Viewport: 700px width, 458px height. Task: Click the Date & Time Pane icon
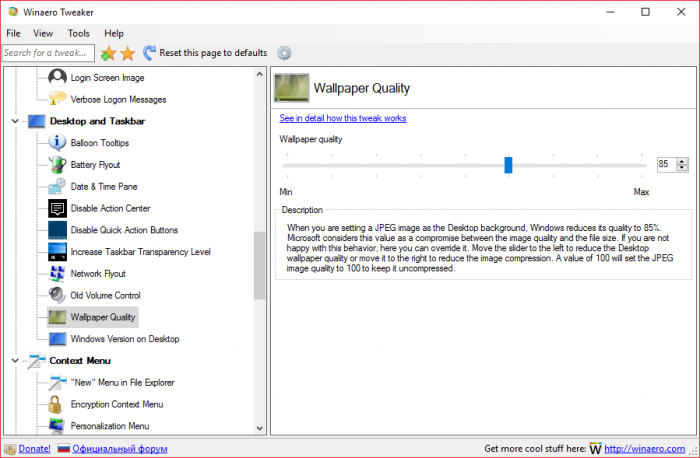(x=58, y=186)
